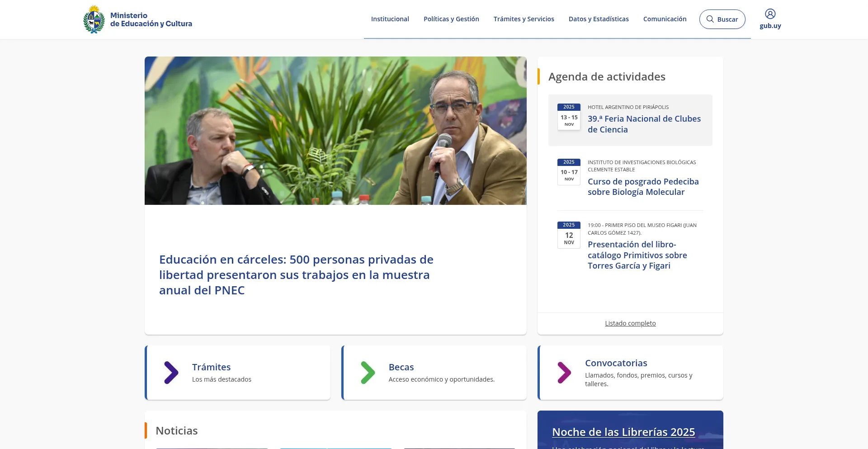Image resolution: width=868 pixels, height=449 pixels.
Task: Click the 13-15 Nov 2025 calendar date badge
Action: point(569,117)
